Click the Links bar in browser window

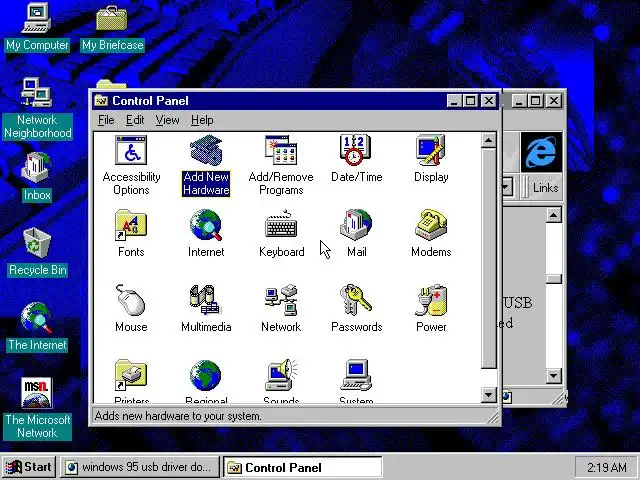545,188
